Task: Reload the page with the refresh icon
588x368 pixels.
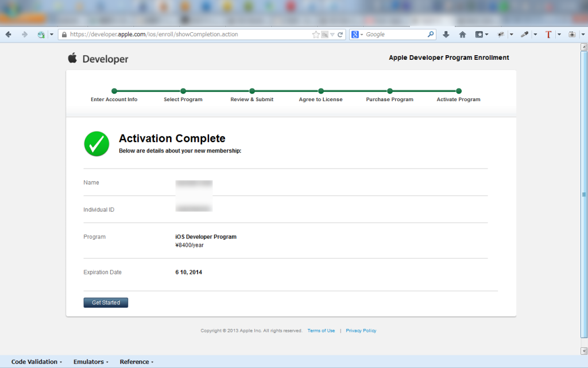Action: [x=340, y=34]
